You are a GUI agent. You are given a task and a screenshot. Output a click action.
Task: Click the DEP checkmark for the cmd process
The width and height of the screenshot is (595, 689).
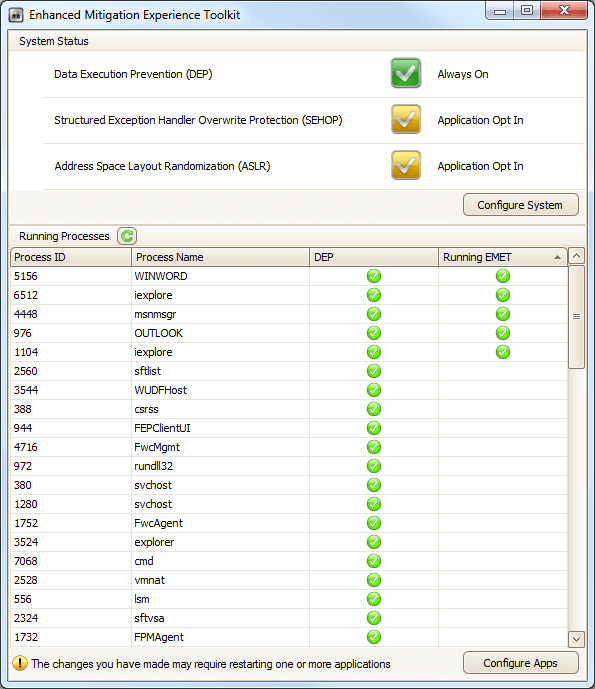(374, 561)
